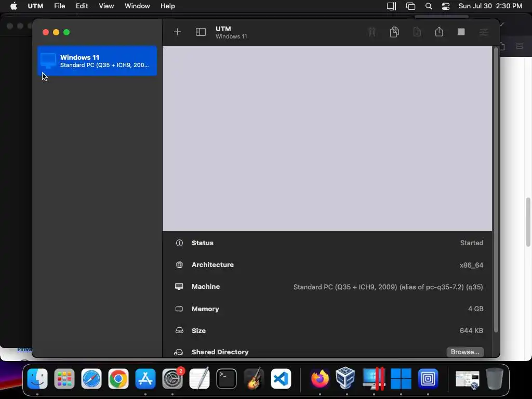Viewport: 532px width, 399px height.
Task: Browse for a shared directory
Action: 465,352
